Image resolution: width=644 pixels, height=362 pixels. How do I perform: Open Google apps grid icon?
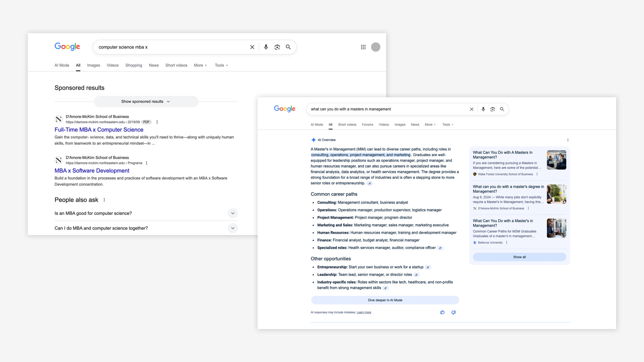tap(363, 47)
